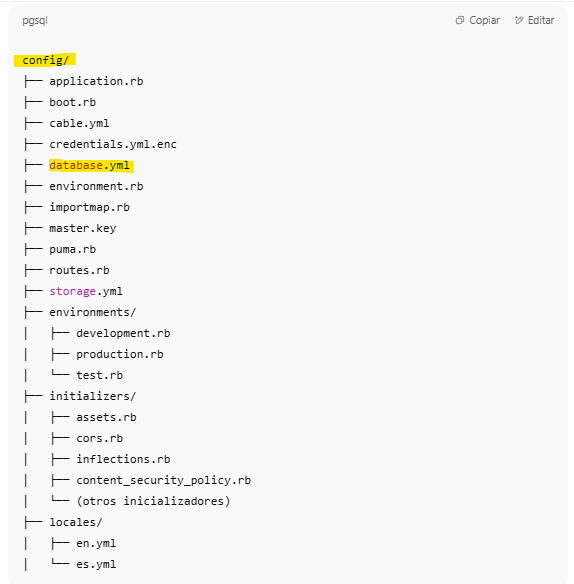
Task: Click the Copiar copy icon
Action: click(x=460, y=20)
